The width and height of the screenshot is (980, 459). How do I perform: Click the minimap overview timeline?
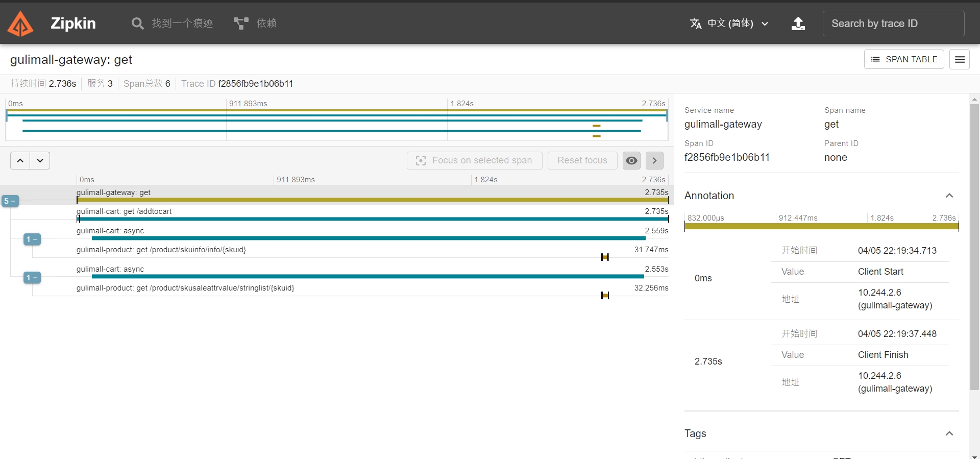coord(337,120)
